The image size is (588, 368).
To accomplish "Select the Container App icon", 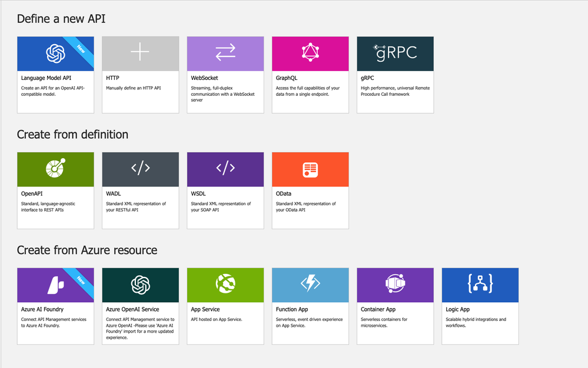I will (396, 283).
